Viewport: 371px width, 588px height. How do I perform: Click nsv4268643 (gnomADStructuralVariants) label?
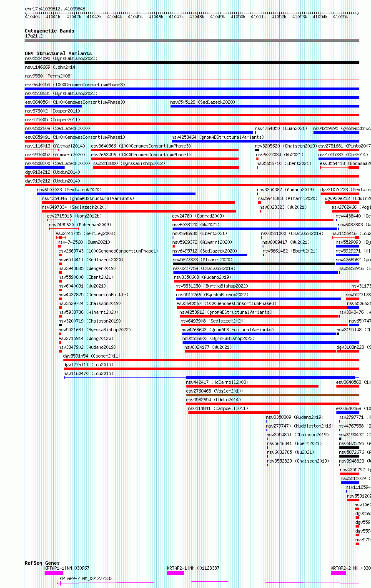228,330
